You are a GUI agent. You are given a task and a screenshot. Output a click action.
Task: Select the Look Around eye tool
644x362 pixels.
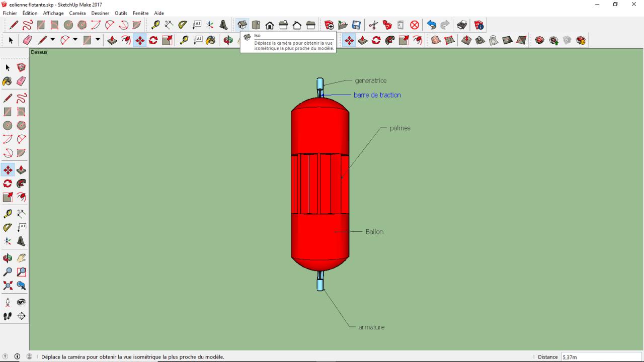[x=21, y=302]
